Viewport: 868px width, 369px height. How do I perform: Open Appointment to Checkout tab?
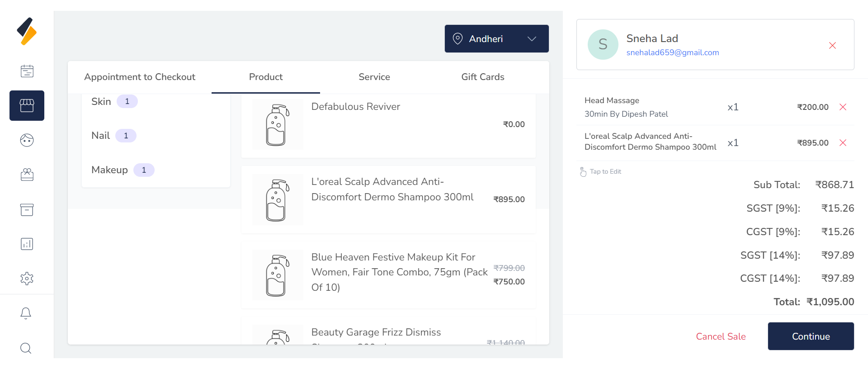(x=139, y=77)
